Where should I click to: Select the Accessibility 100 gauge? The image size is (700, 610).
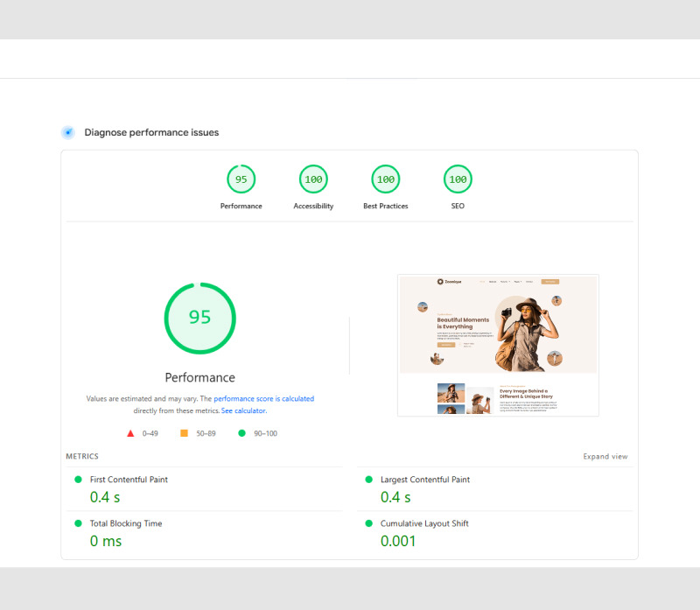tap(313, 179)
